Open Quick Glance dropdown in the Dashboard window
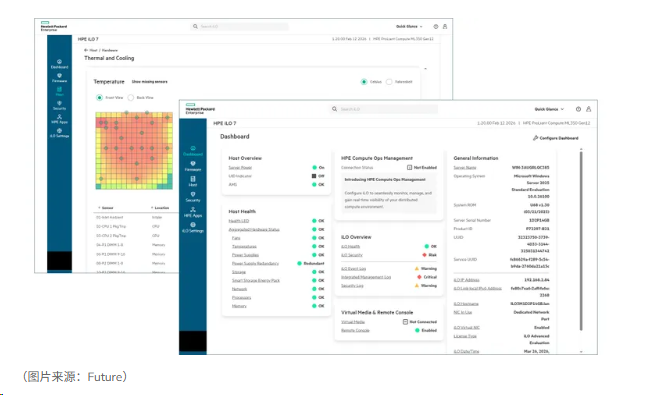The width and height of the screenshot is (645, 395). (549, 109)
